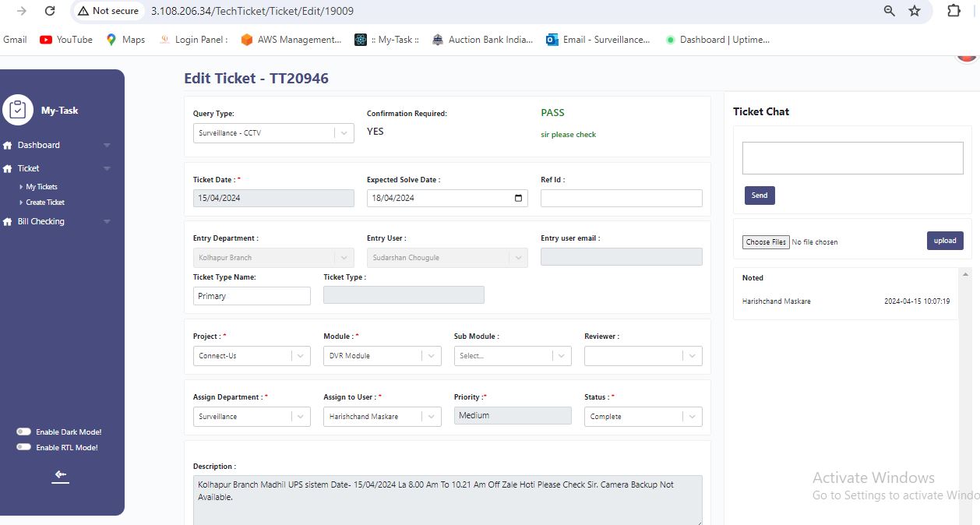Click the Description text area
This screenshot has width=980, height=525.
[448, 500]
